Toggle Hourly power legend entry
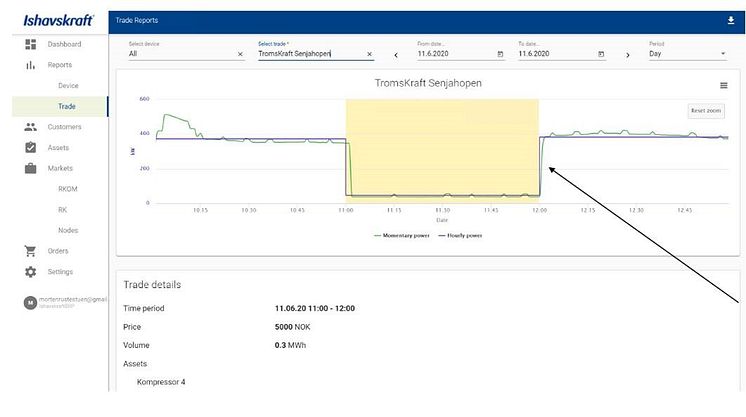Screen dimensions: 746x417 pyautogui.click(x=460, y=236)
